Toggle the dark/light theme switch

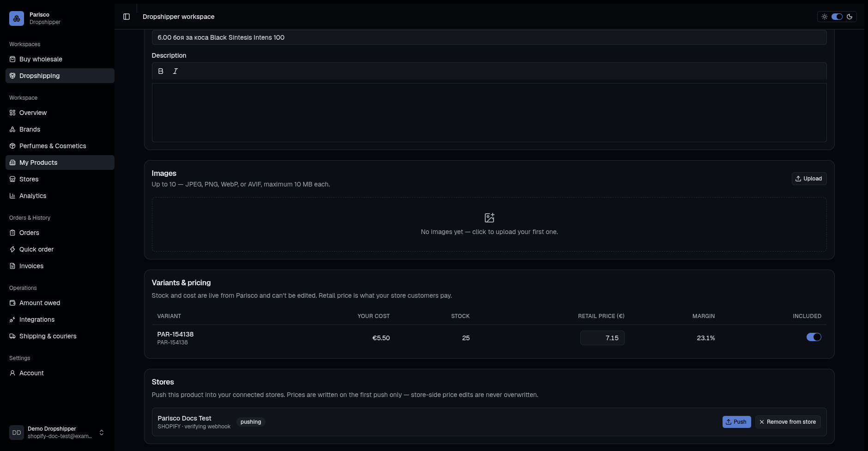click(x=837, y=17)
